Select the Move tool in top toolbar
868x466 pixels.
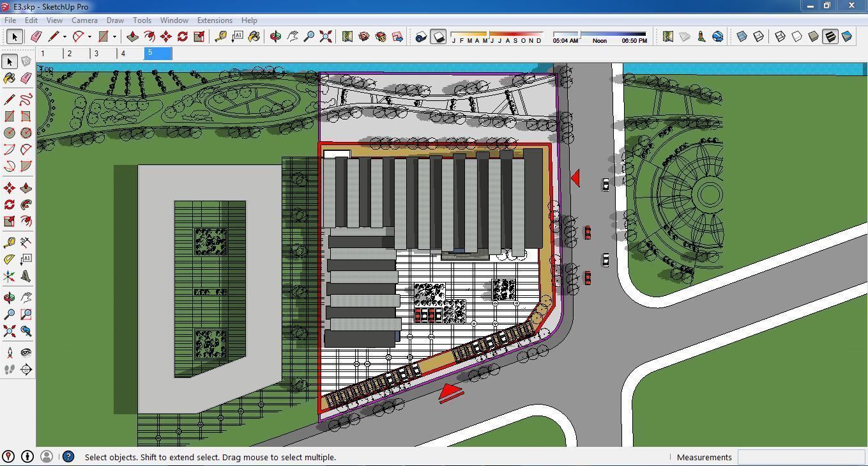click(166, 36)
